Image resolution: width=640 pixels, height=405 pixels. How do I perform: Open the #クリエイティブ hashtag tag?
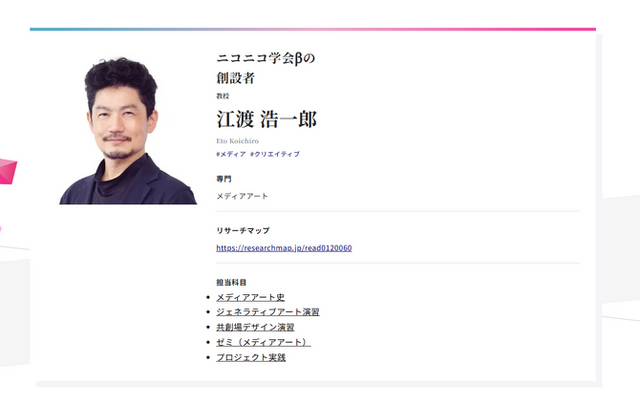[x=275, y=155]
